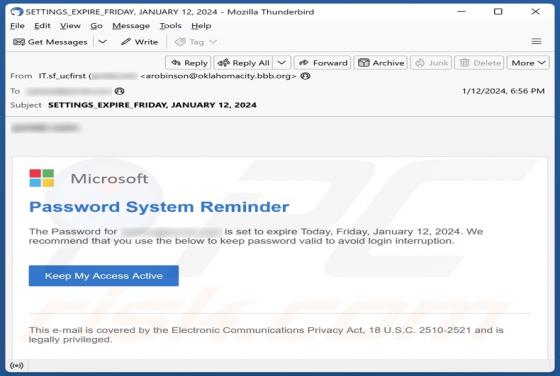Click the Keep My Access Active button
Screen dimensions: 560x376
[x=104, y=276]
